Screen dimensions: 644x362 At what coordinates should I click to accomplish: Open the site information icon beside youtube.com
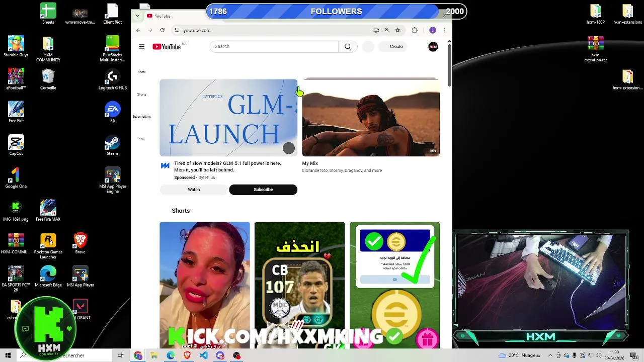[177, 30]
